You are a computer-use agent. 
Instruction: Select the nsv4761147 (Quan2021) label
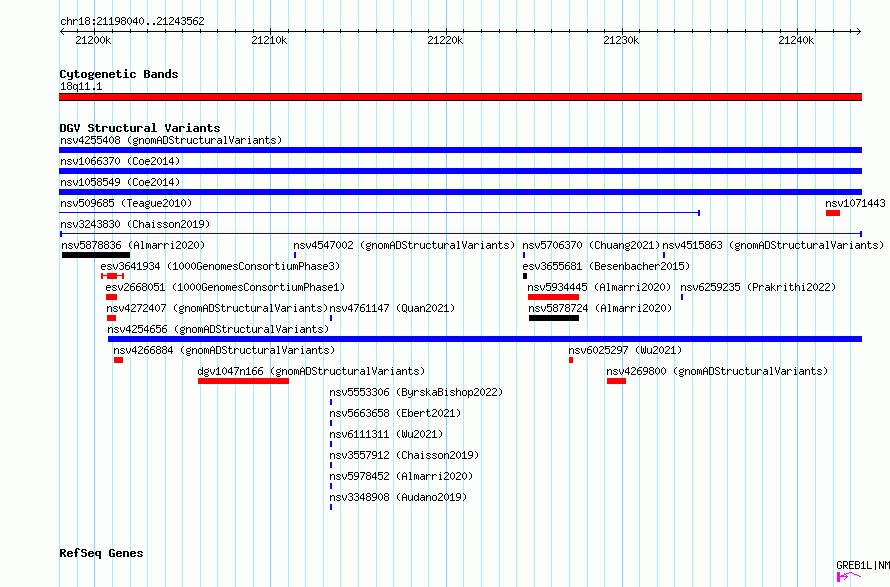point(392,308)
